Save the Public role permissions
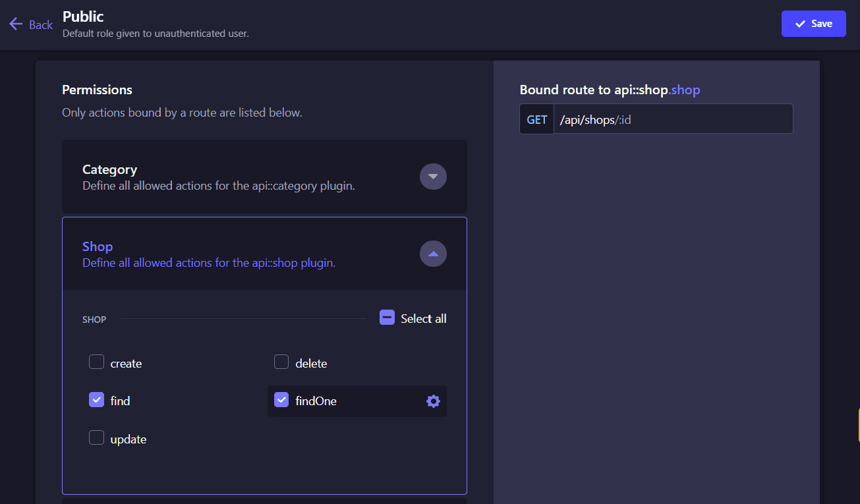This screenshot has height=504, width=860. pyautogui.click(x=813, y=24)
